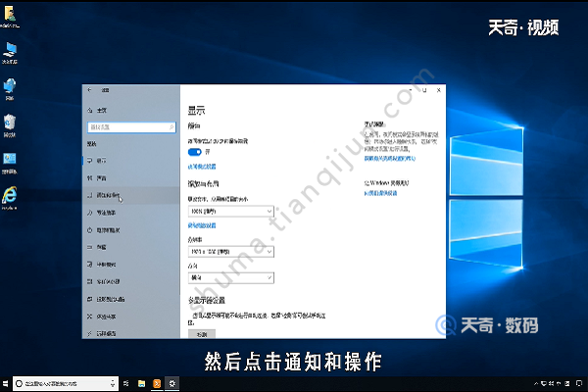
Task: Open Power & sleep (电源和睡眠) in sidebar
Action: click(x=131, y=230)
